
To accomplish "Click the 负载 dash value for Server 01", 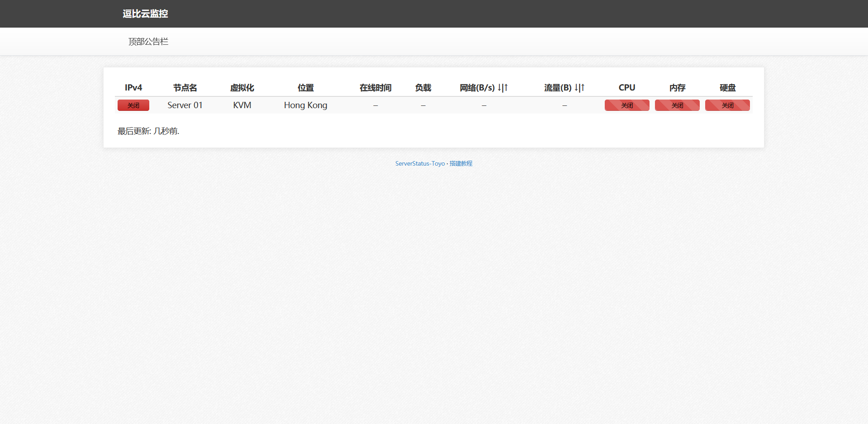I will [423, 105].
